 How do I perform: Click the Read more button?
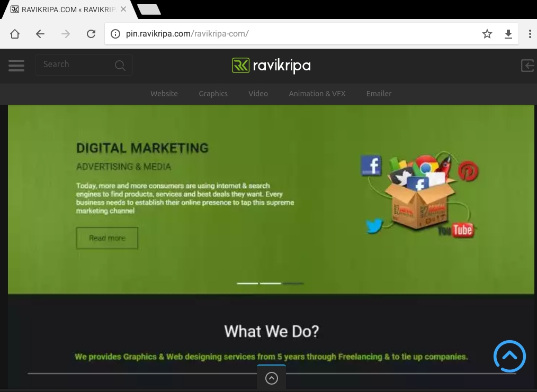point(107,238)
